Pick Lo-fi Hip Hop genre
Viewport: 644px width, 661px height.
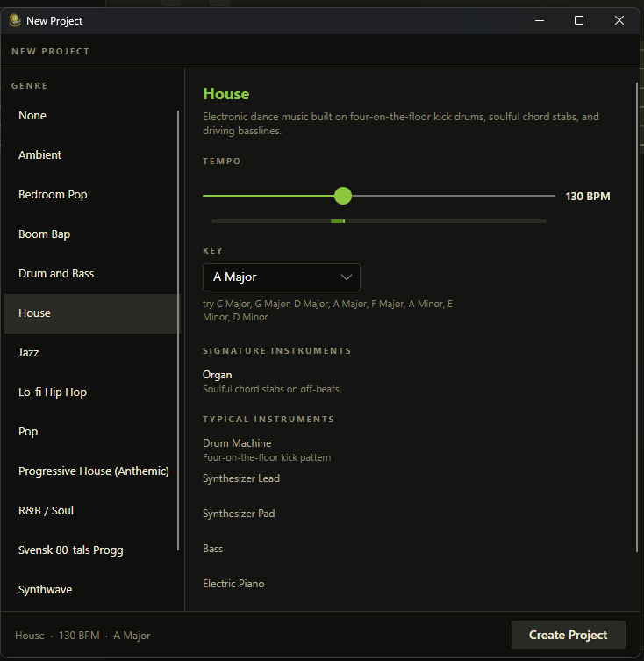(53, 392)
